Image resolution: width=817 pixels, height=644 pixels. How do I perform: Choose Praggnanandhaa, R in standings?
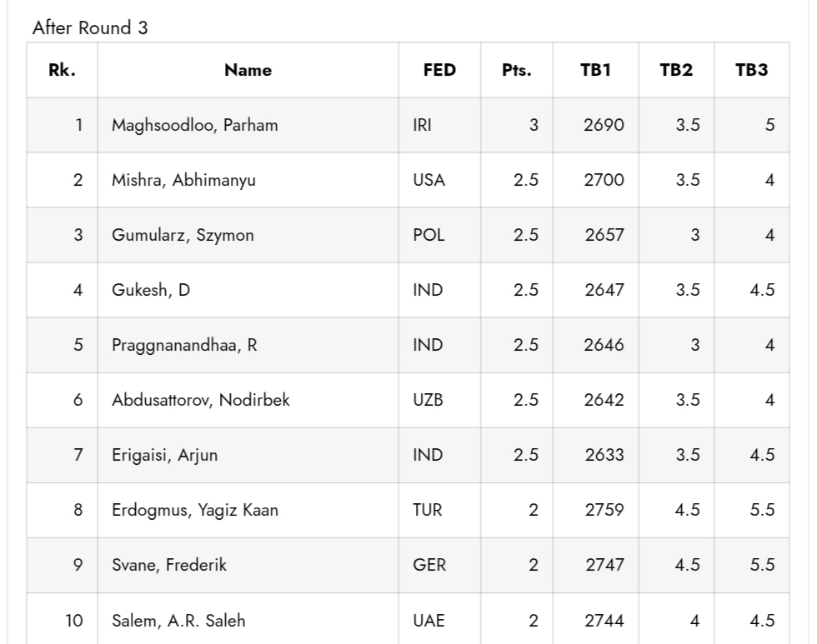coord(184,346)
